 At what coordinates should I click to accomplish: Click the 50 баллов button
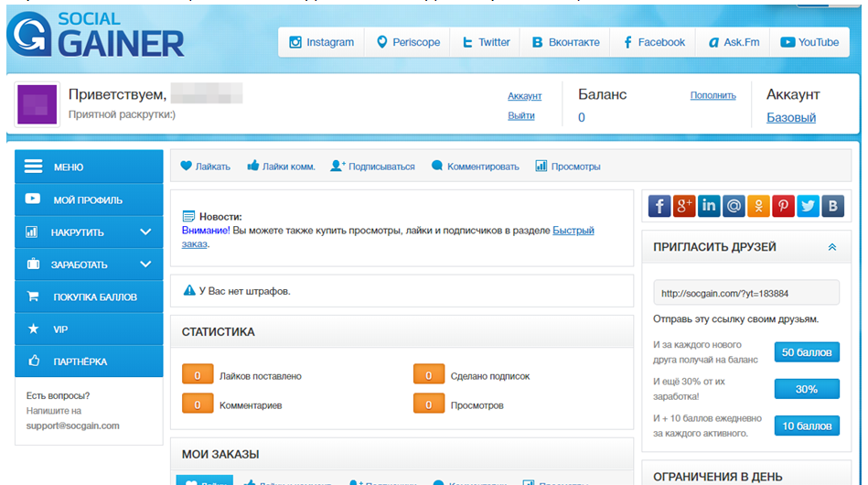pyautogui.click(x=807, y=352)
